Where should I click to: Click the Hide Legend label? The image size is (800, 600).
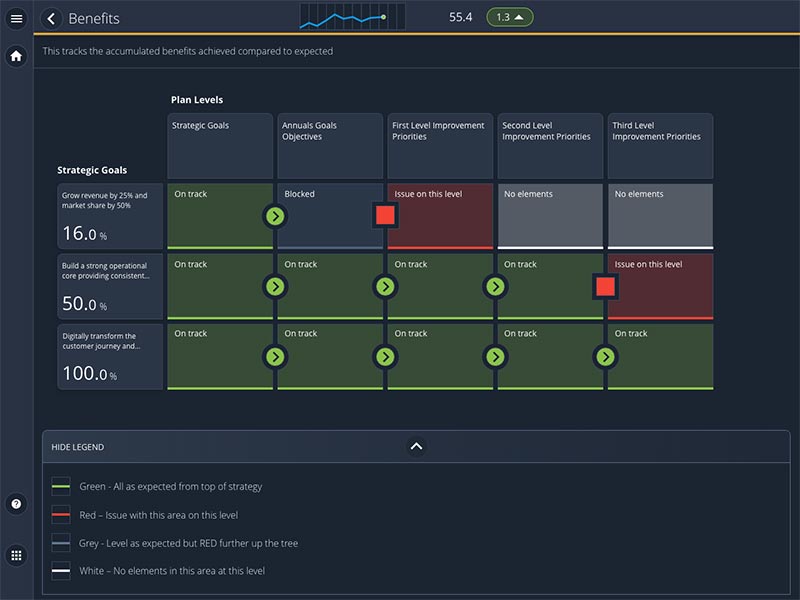tap(78, 447)
